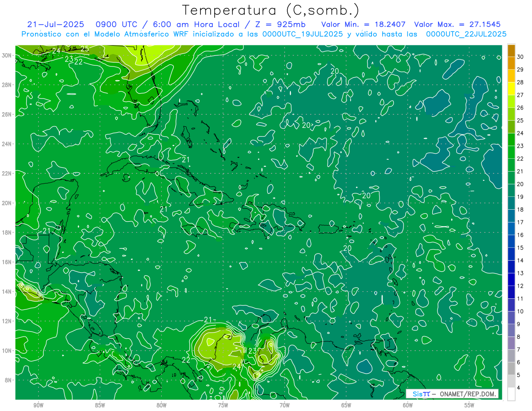Click the '75W' longitude axis label
Image resolution: width=532 pixels, height=411 pixels.
coord(223,405)
